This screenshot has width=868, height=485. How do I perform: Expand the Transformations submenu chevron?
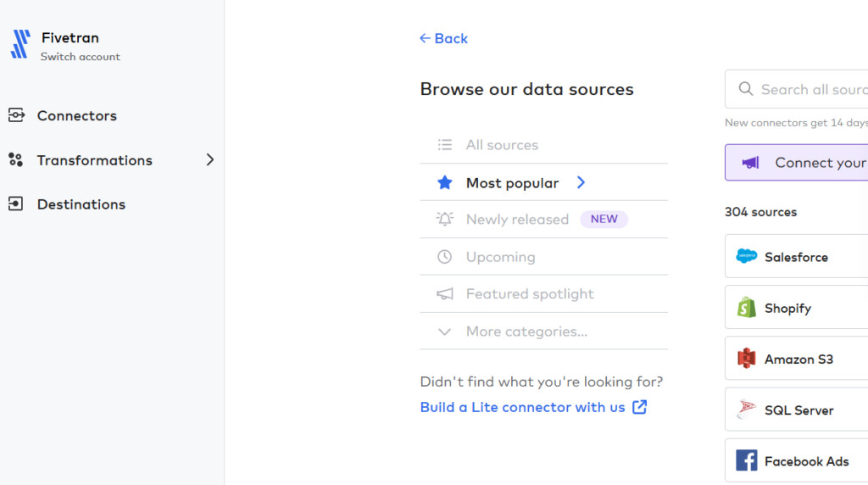pos(210,160)
